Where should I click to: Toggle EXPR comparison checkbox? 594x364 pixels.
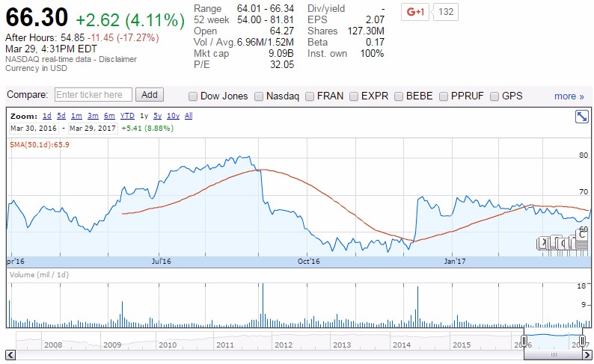pos(354,96)
